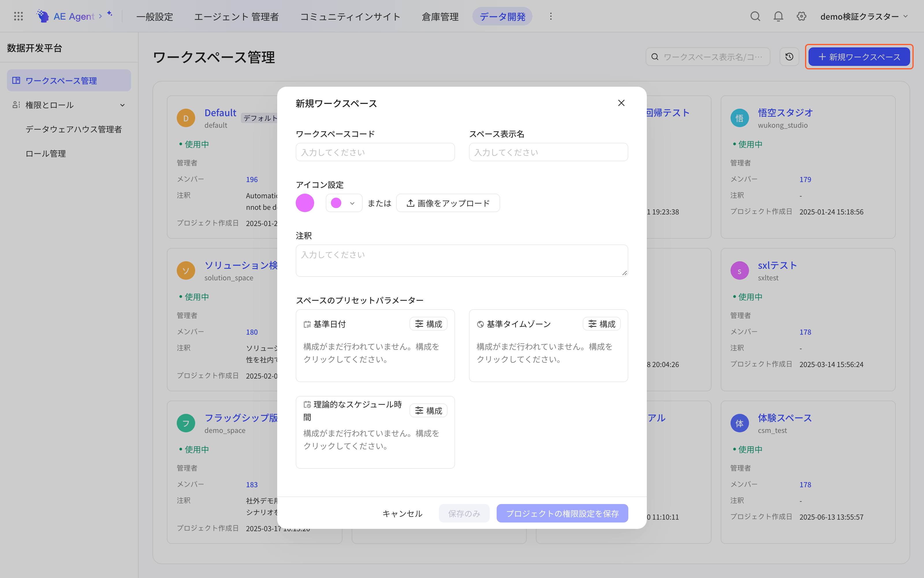Open the 悟空スタジオ workspace link

pos(785,112)
